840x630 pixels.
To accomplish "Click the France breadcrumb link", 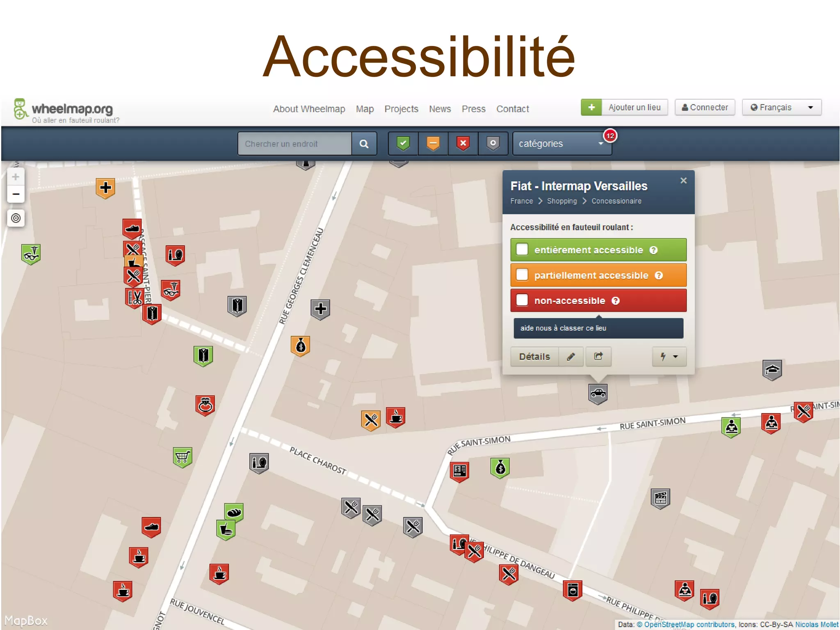I will click(521, 201).
